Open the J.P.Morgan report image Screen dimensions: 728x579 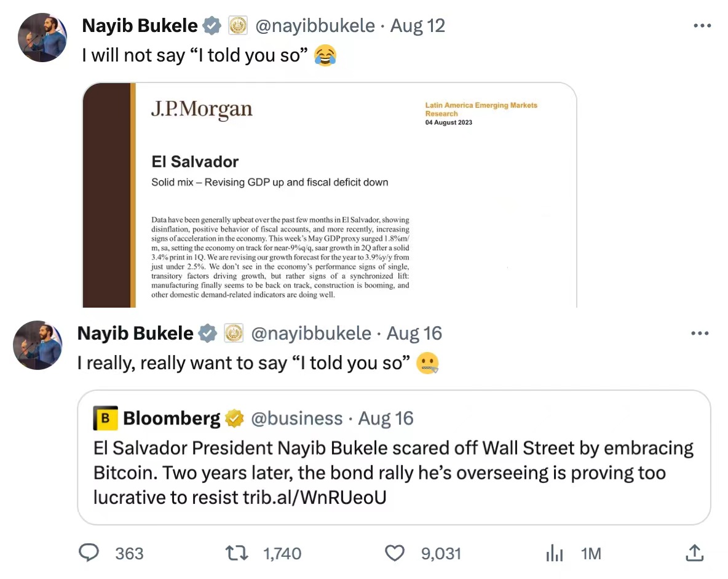click(x=330, y=194)
